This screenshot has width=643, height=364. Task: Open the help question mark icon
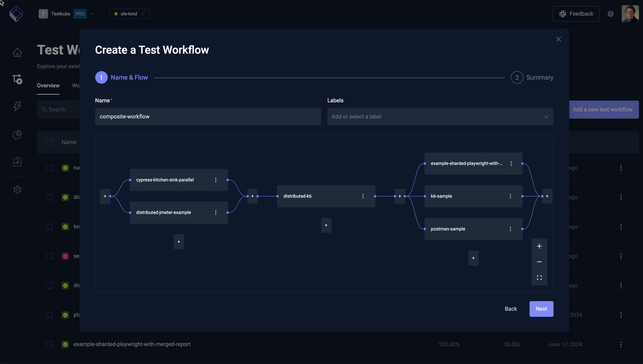coord(610,14)
